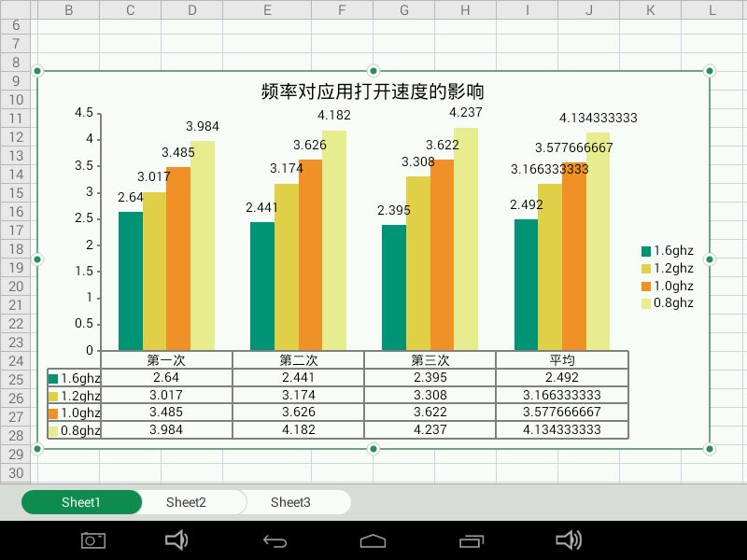
Task: Click data label 2.64 above green bar
Action: pyautogui.click(x=131, y=197)
